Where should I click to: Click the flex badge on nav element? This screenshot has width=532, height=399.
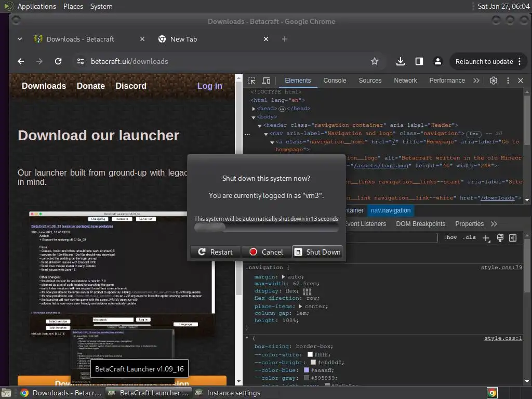tap(474, 134)
